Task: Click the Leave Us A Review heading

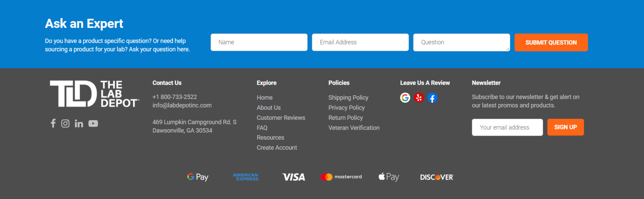Action: coord(425,83)
